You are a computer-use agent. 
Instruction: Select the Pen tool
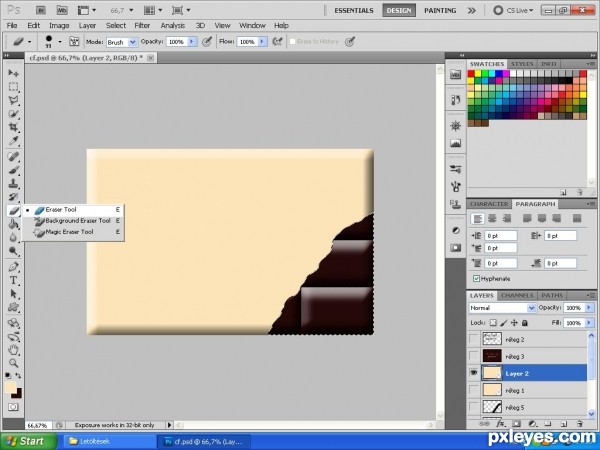(x=13, y=267)
